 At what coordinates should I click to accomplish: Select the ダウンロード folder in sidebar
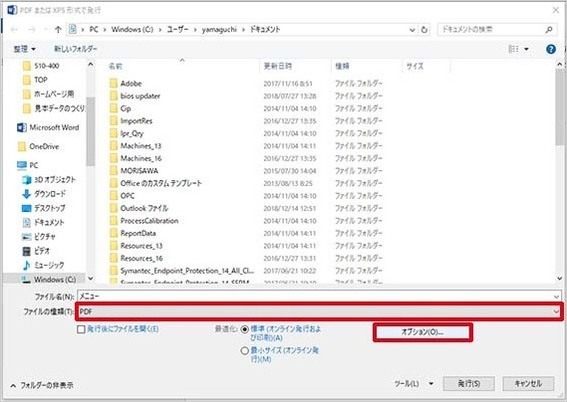point(44,194)
